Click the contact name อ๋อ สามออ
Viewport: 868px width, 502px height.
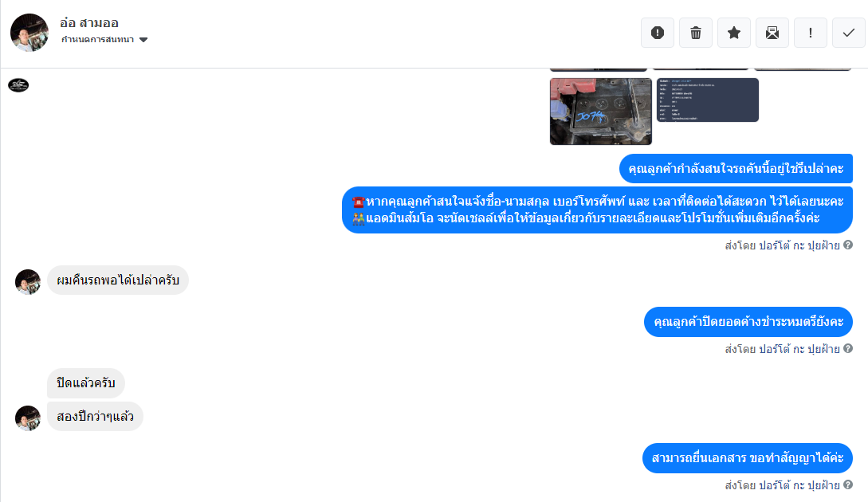[x=89, y=22]
